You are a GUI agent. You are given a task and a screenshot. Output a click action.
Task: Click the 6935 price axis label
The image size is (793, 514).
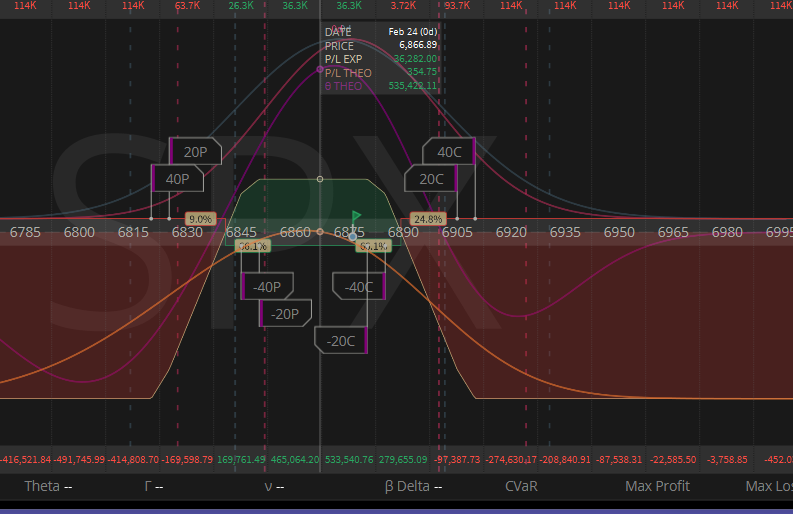[565, 232]
